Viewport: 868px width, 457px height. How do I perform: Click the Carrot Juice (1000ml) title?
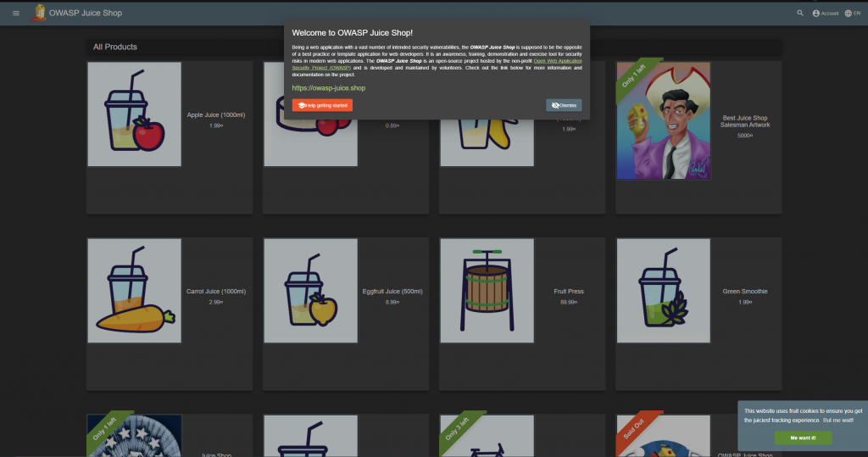click(216, 292)
